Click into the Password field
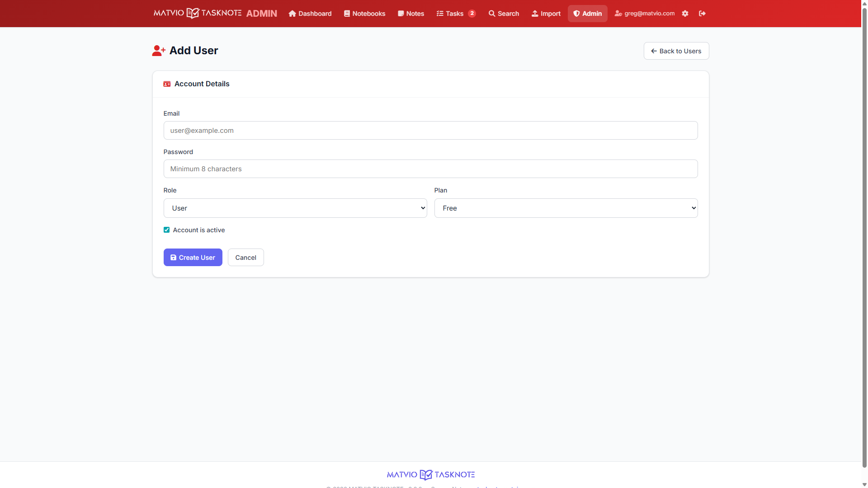Screen dimensions: 868x488 tap(430, 169)
